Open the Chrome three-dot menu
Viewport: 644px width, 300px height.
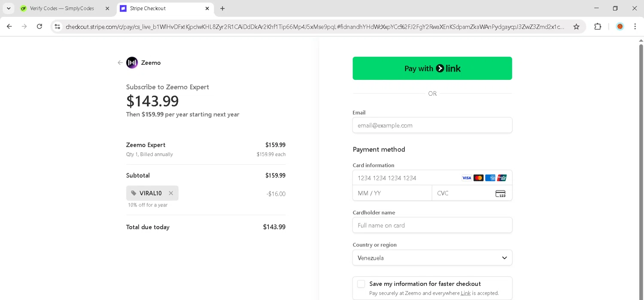point(635,27)
